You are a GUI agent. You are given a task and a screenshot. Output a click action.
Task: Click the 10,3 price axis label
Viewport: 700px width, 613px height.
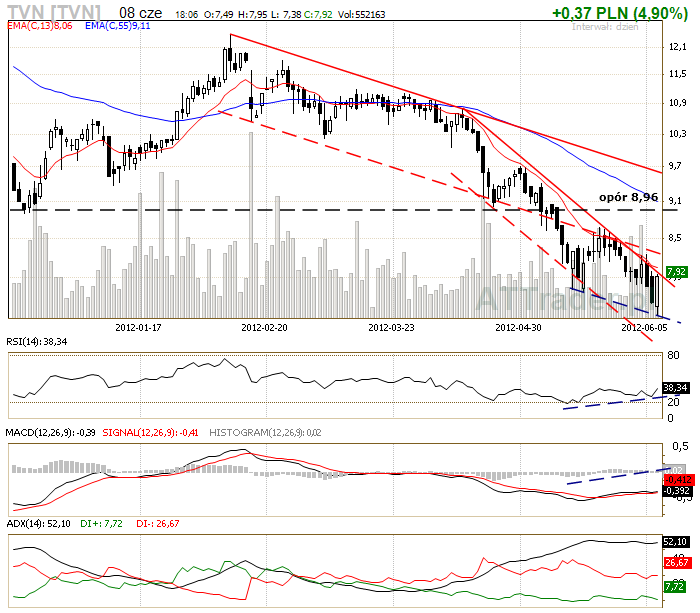pos(677,134)
